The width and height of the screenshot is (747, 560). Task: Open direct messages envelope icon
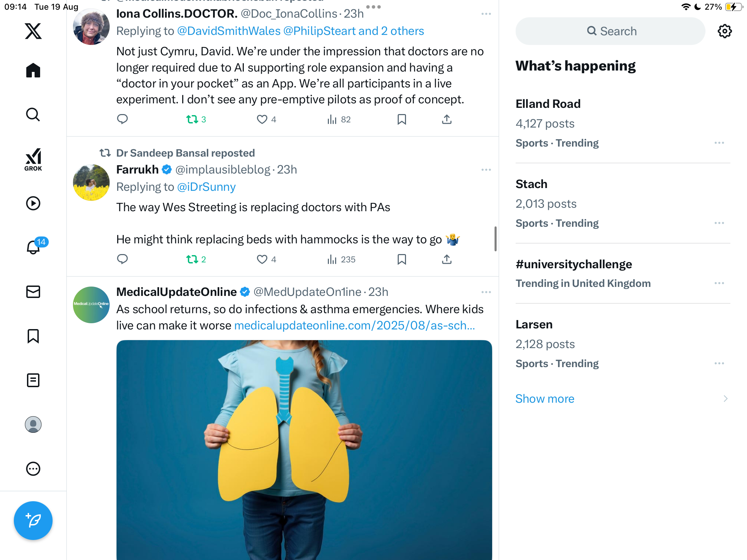33,292
